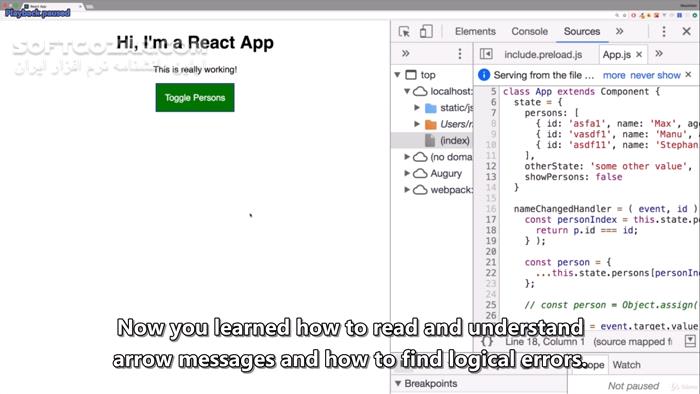
Task: Expand the static/js folder
Action: point(417,108)
